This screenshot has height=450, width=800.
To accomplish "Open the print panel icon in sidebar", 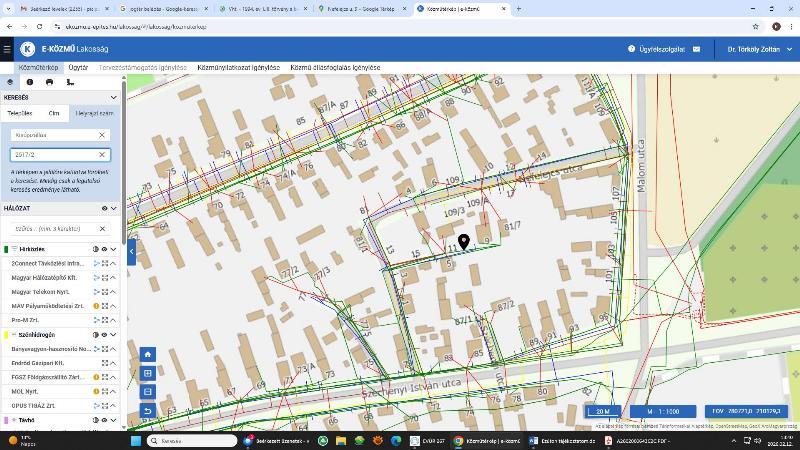I will tap(49, 82).
